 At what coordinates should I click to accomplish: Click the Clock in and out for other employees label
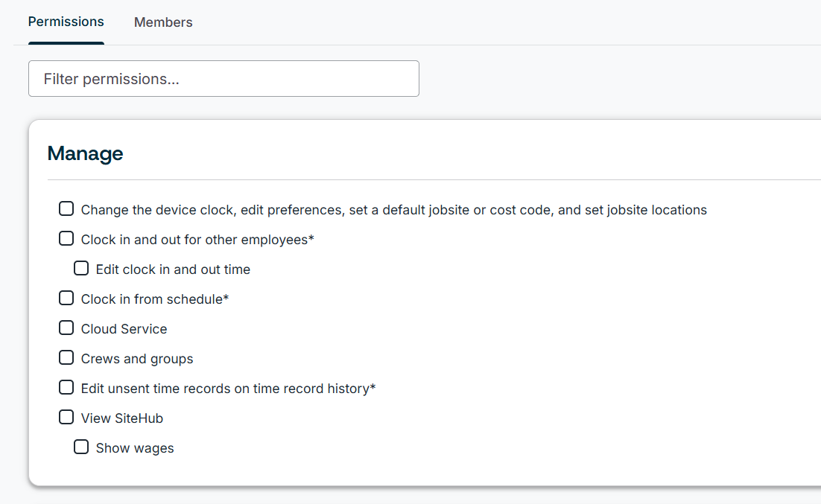click(197, 239)
